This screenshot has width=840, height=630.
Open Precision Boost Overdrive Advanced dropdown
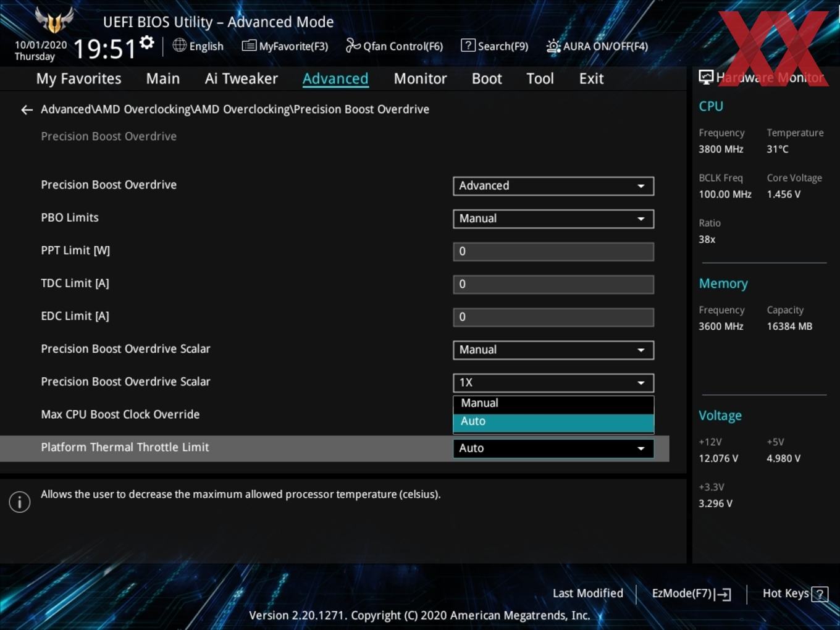click(553, 186)
